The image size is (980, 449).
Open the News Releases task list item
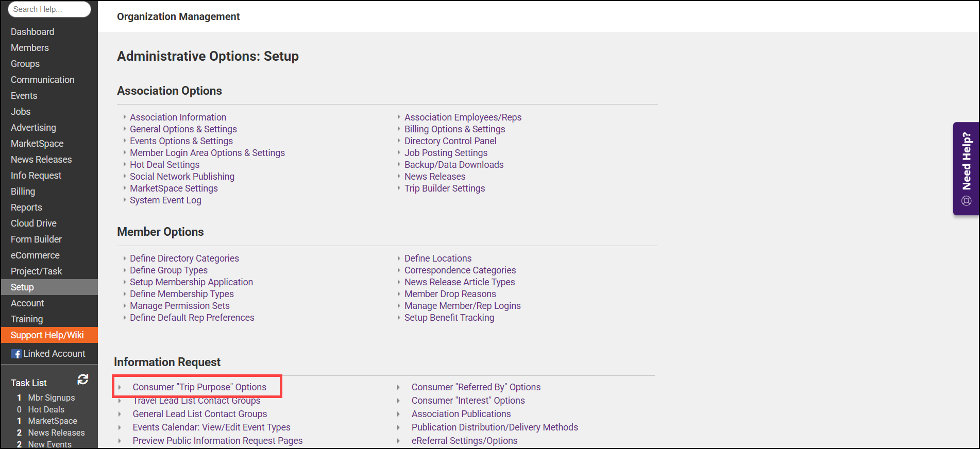[x=56, y=433]
